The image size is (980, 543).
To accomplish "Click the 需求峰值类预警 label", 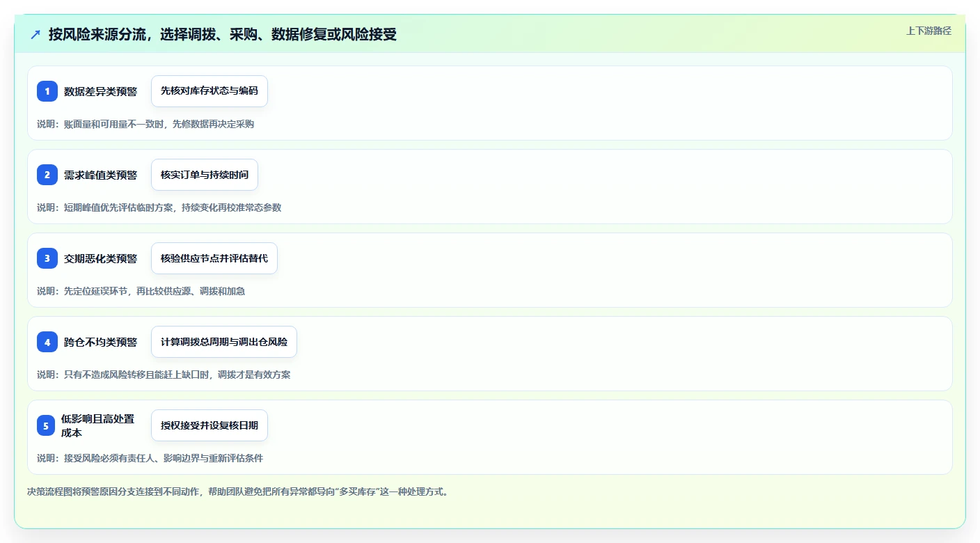I will [x=101, y=175].
